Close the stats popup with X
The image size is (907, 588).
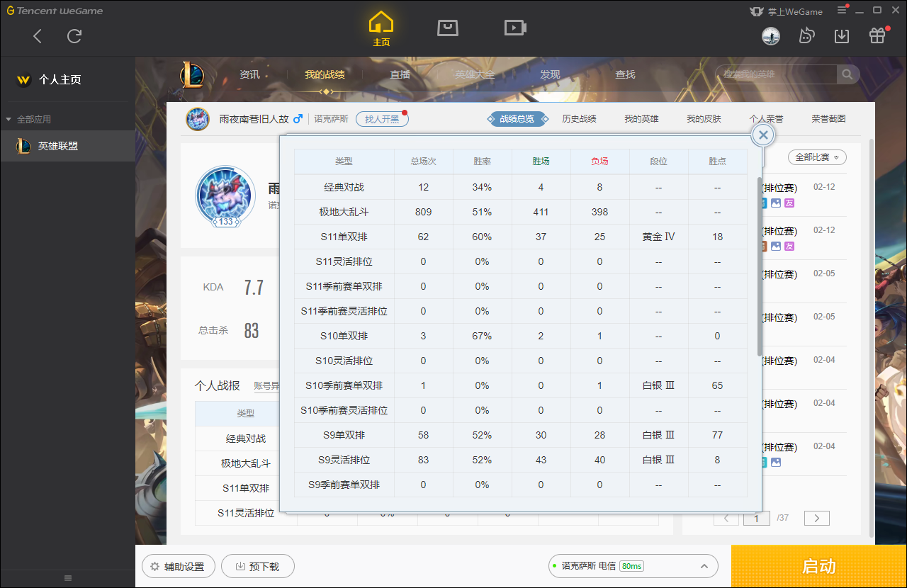(762, 135)
